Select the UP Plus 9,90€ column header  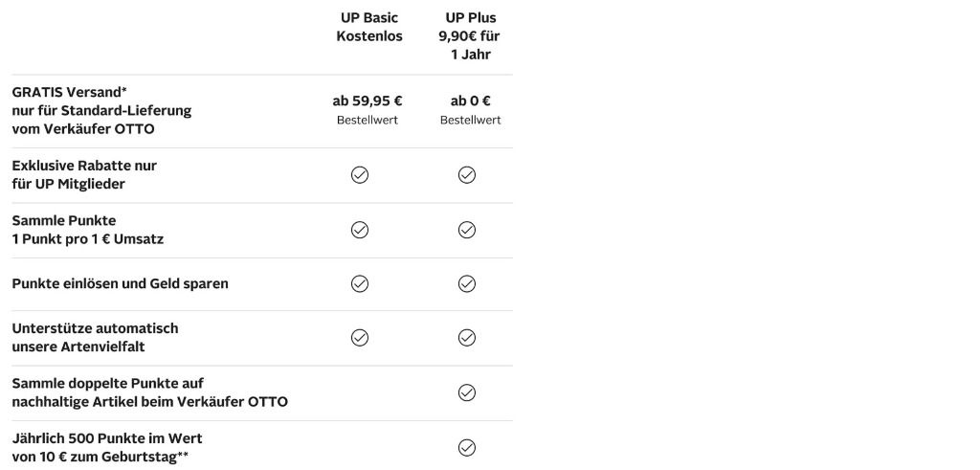point(470,35)
